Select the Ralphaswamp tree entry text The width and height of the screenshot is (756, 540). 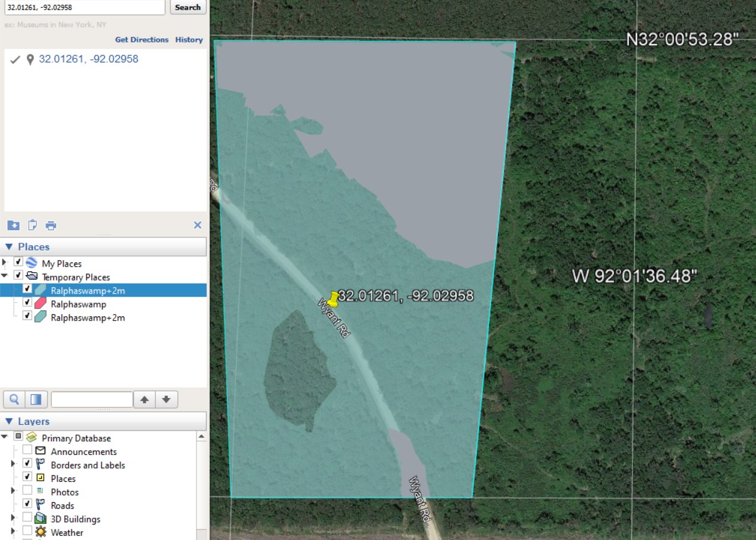pos(78,304)
